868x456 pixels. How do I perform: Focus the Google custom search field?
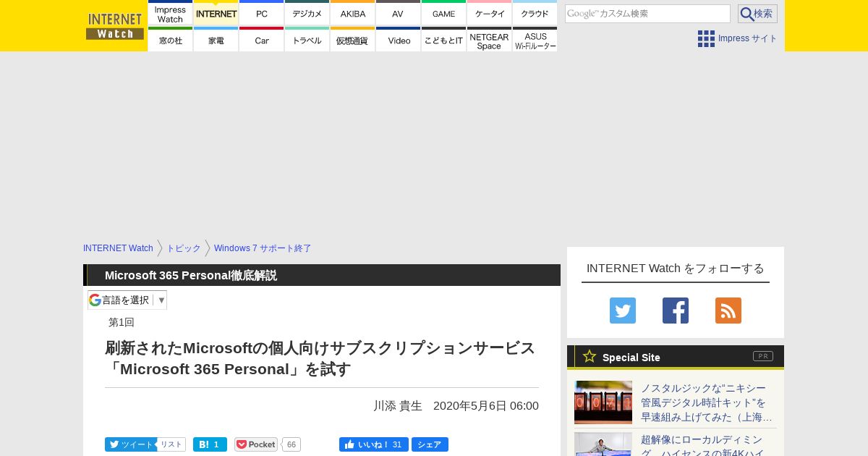[647, 14]
